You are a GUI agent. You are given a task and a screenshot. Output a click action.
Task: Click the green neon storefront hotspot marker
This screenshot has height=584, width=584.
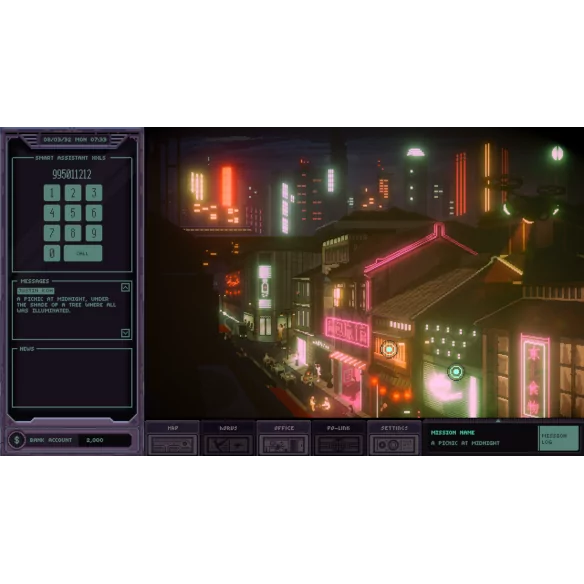[x=456, y=372]
